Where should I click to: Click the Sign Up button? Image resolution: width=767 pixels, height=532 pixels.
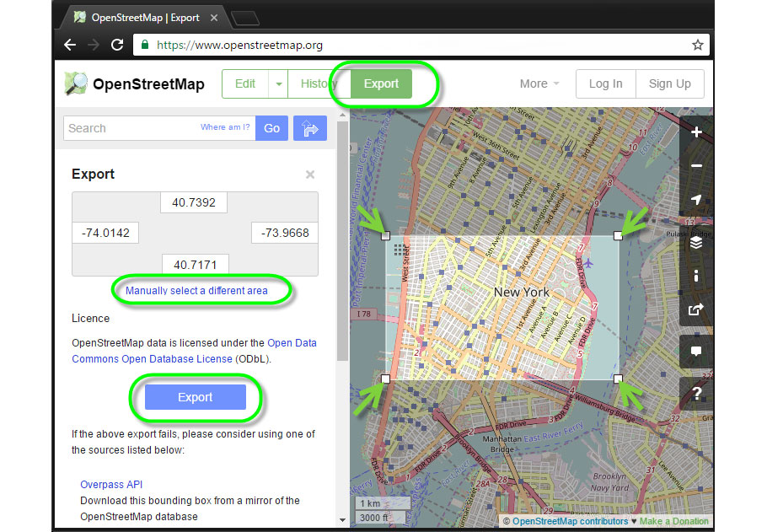[670, 83]
